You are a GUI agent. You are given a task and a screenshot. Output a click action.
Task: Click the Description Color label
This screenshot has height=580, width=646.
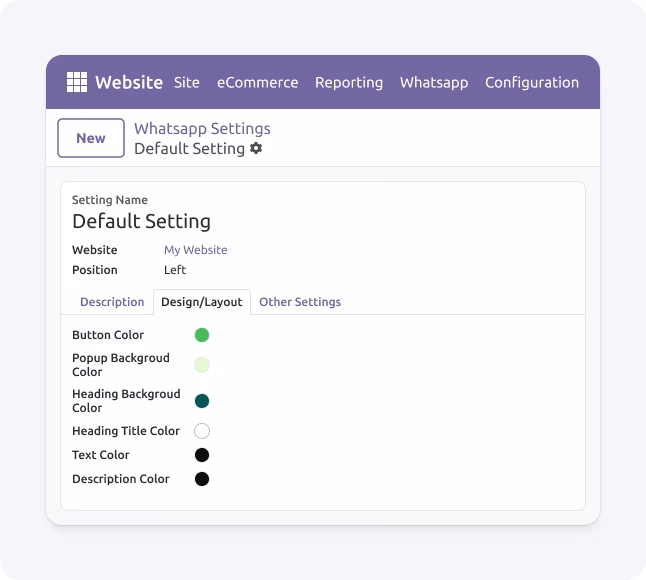click(121, 479)
